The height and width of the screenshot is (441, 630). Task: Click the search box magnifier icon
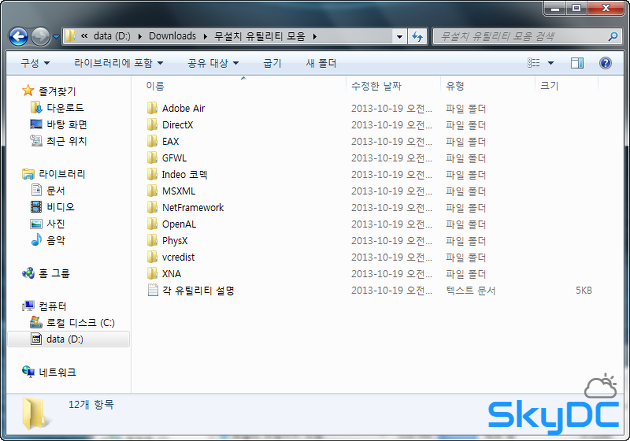[x=613, y=37]
